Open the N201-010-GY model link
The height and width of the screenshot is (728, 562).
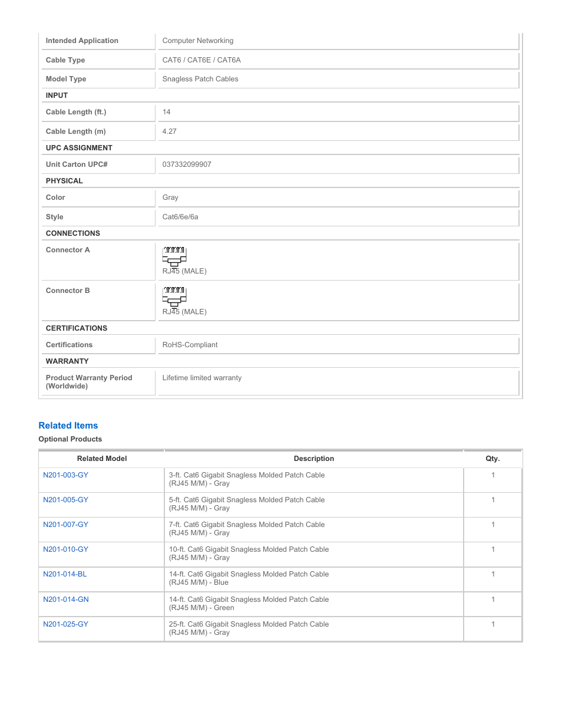point(65,549)
